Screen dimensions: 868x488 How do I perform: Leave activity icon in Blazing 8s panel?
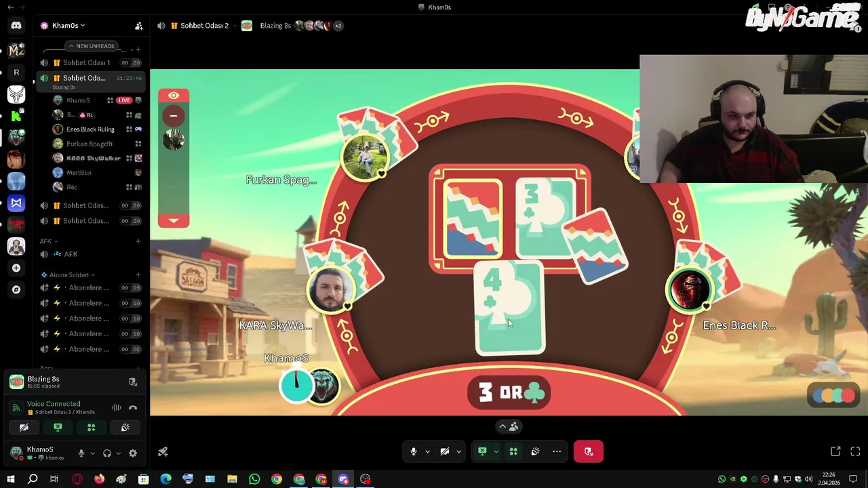[133, 382]
